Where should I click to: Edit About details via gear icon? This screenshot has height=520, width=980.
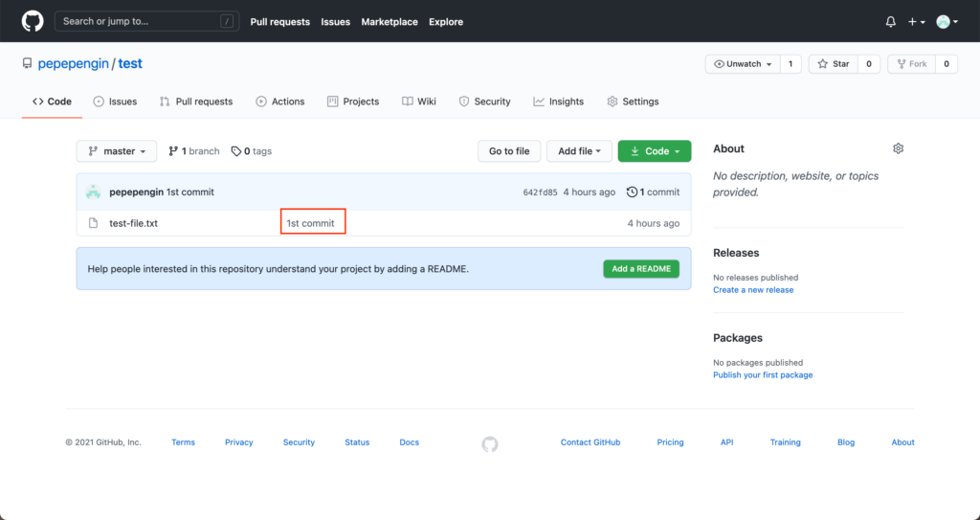[898, 148]
